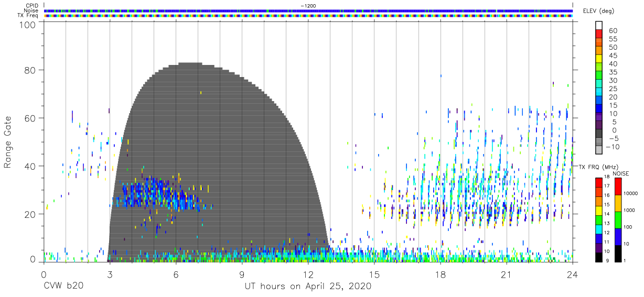This screenshot has width=644, height=297.
Task: Click the TX Freq strip label
Action: (x=28, y=15)
